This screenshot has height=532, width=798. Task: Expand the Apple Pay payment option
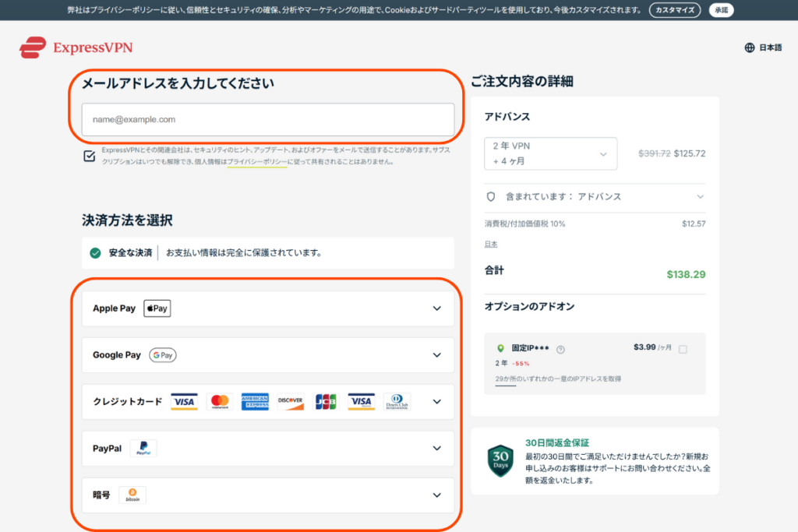[x=436, y=308]
